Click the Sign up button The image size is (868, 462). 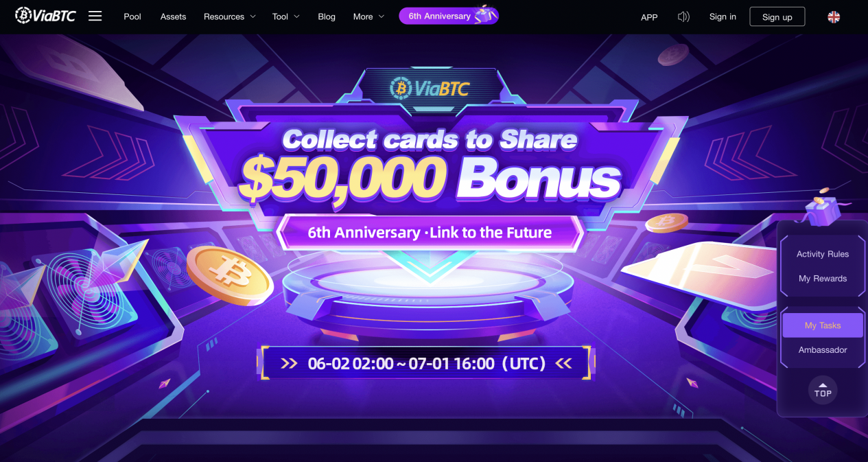point(777,16)
